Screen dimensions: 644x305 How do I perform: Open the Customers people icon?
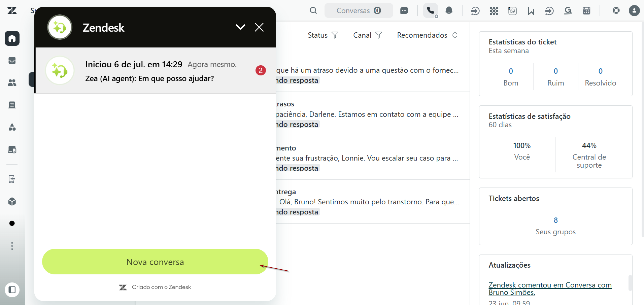(12, 83)
